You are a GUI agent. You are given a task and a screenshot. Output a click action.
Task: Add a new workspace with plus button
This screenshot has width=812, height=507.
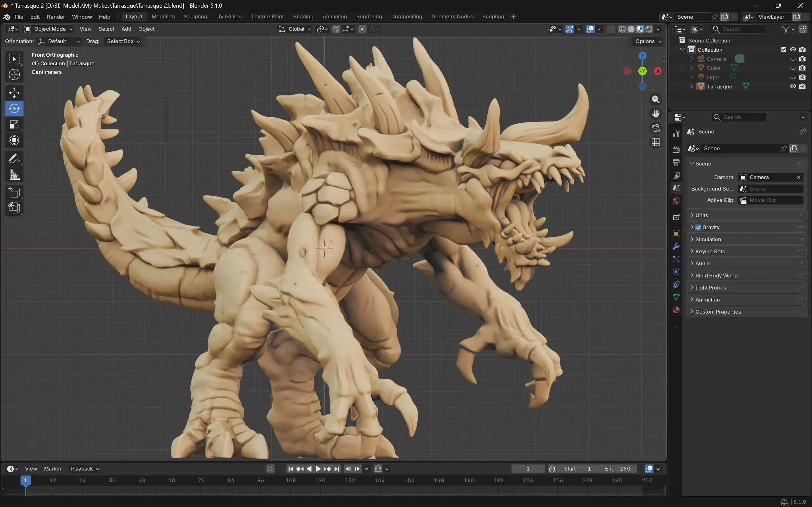[513, 17]
